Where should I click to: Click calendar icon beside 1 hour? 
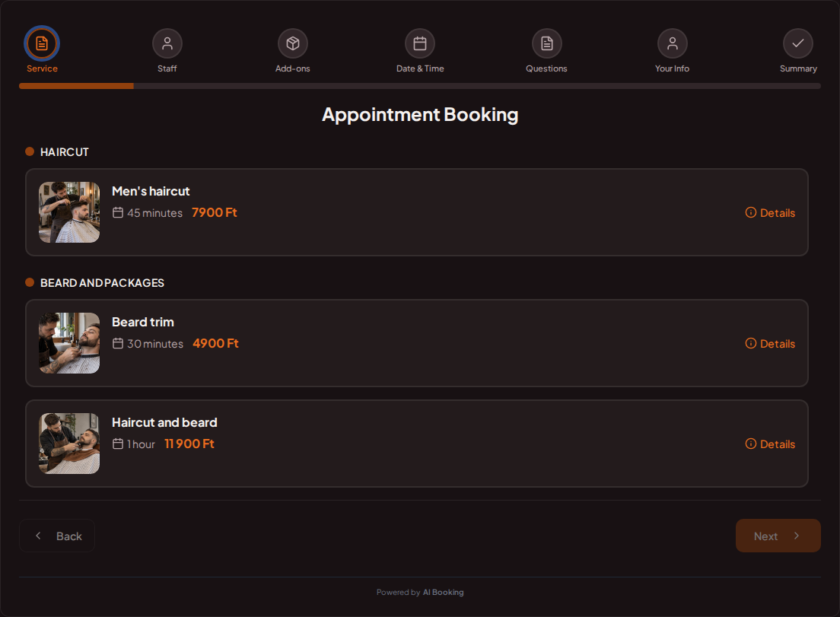point(118,444)
